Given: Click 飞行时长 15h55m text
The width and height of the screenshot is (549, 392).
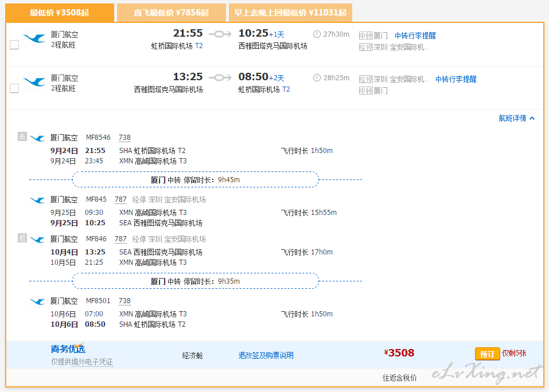Looking at the screenshot, I should pyautogui.click(x=309, y=213).
